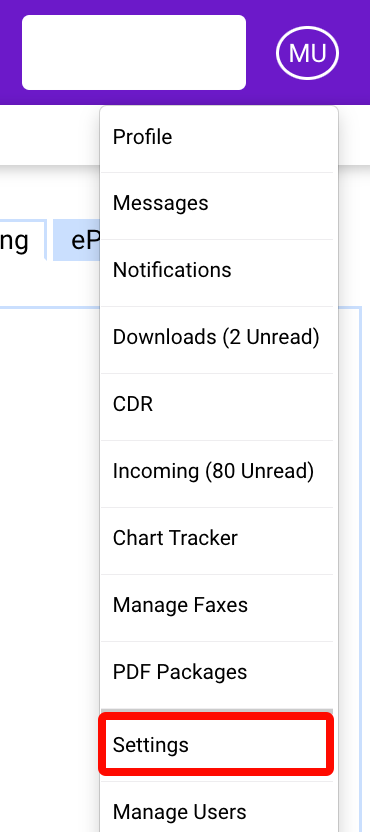370x832 pixels.
Task: Open Incoming (80 Unread)
Action: click(x=217, y=471)
